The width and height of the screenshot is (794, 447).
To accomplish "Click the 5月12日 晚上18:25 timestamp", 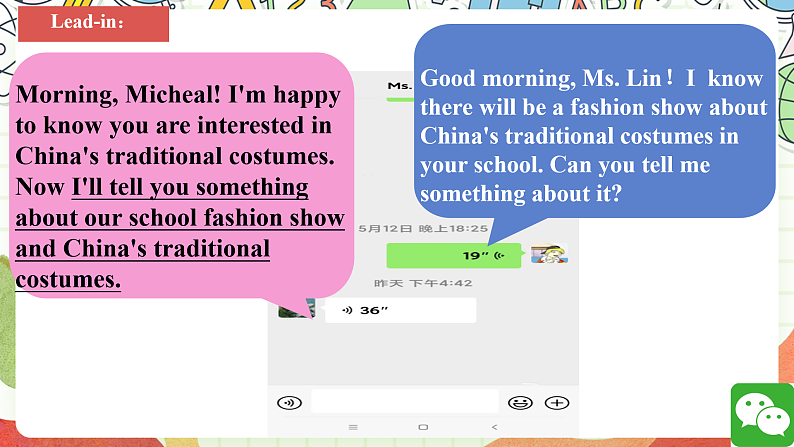I will 423,229.
